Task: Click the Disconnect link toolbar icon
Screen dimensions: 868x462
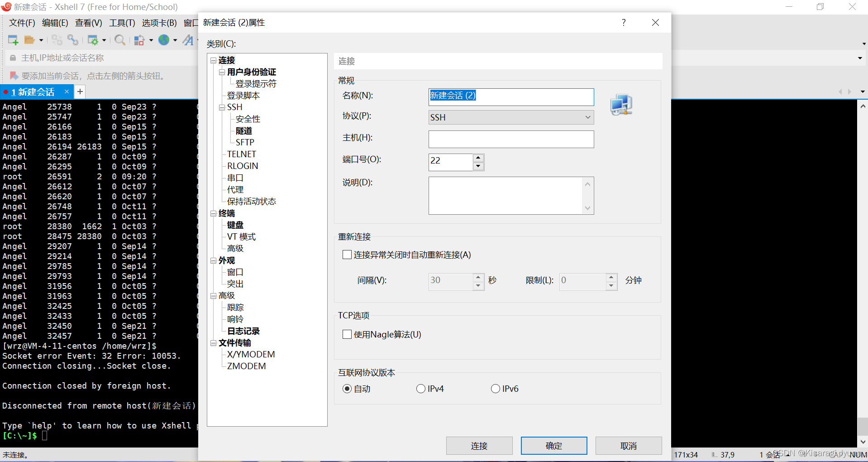Action: click(x=73, y=40)
